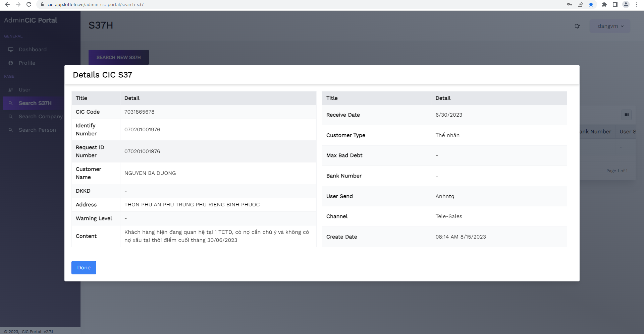Reload the page with refresh icon
This screenshot has height=334, width=644.
click(29, 4)
